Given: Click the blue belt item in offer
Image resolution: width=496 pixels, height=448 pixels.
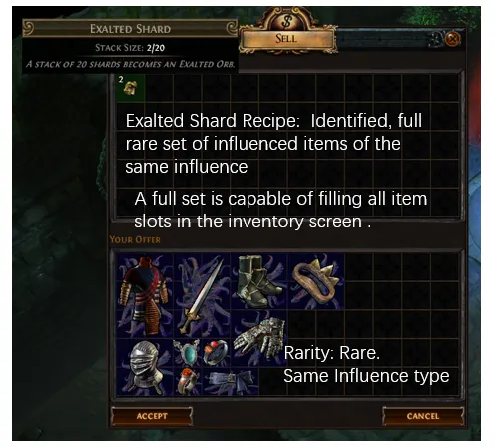Looking at the screenshot, I should point(231,381).
